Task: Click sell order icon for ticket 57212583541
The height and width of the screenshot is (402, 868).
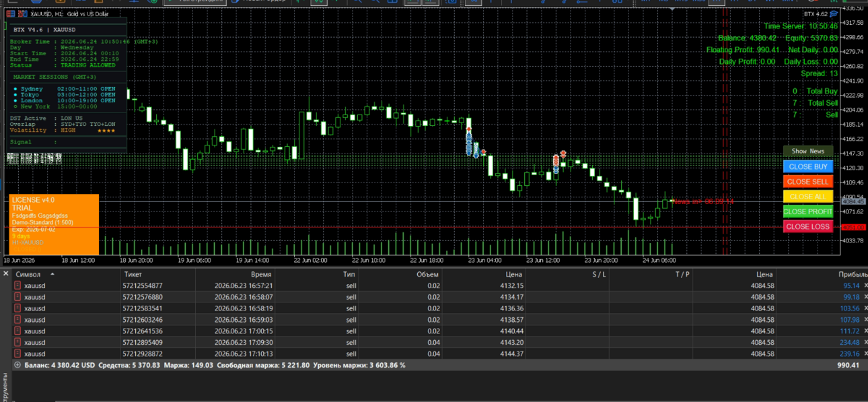Action: (18, 308)
